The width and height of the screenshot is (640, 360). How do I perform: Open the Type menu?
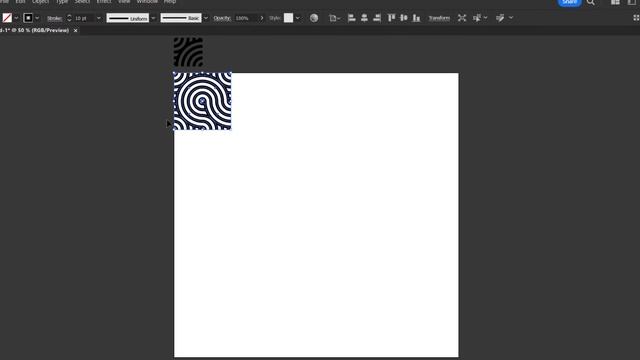pyautogui.click(x=62, y=2)
